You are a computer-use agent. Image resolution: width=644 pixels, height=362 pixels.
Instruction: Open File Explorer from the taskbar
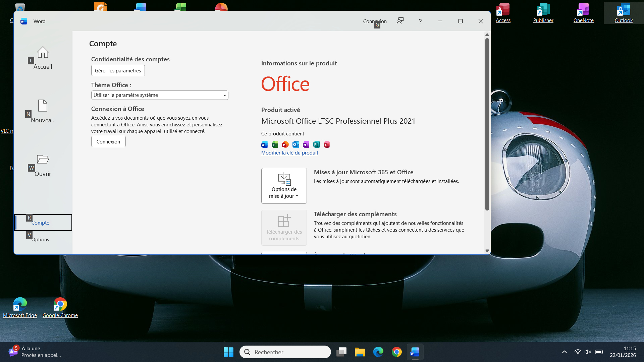click(360, 352)
